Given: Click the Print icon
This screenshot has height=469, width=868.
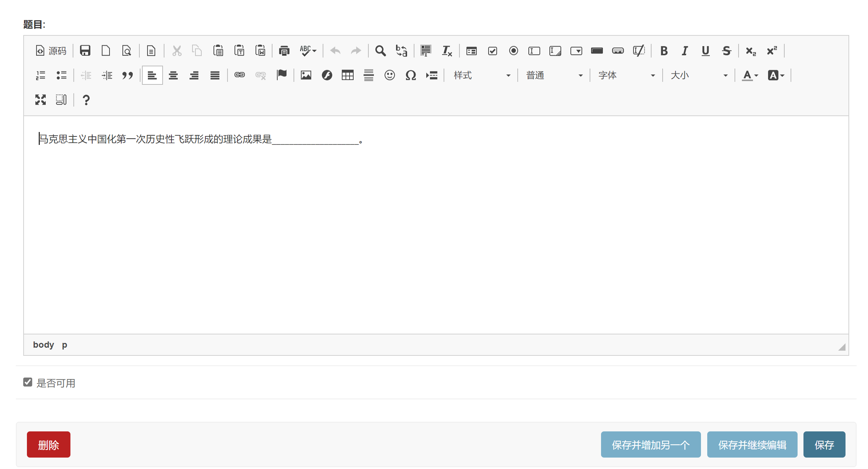Looking at the screenshot, I should click(284, 51).
